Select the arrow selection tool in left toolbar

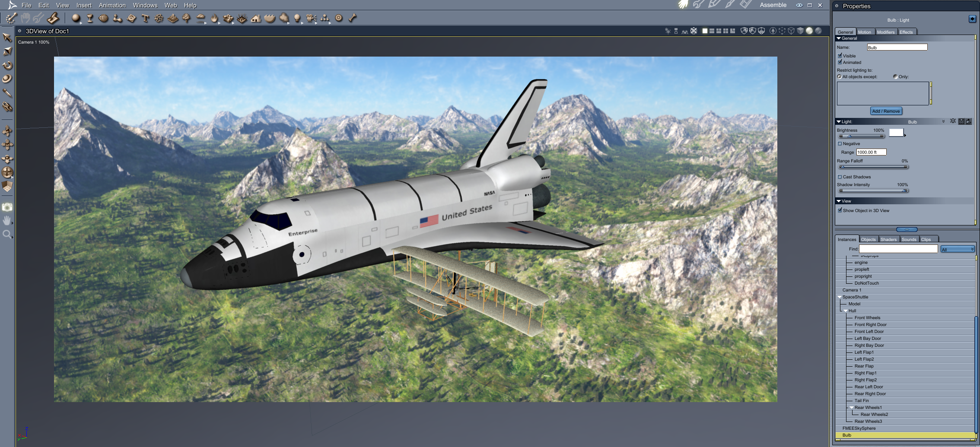(7, 38)
